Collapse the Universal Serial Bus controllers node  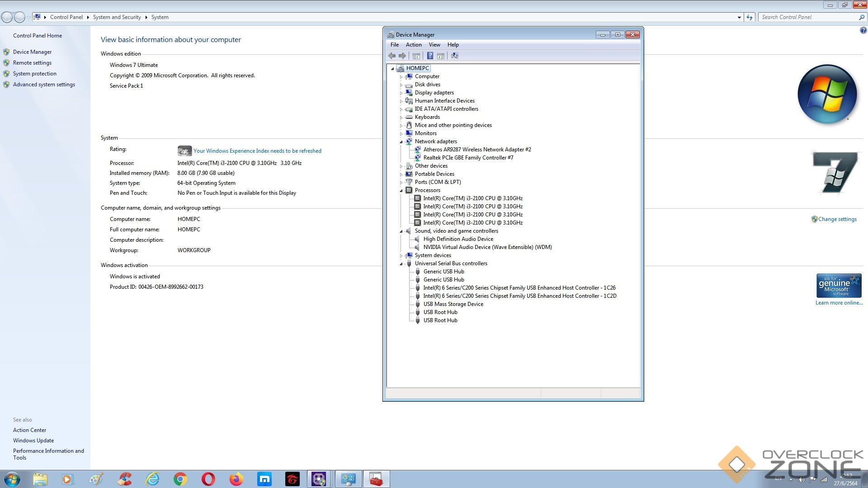(401, 264)
